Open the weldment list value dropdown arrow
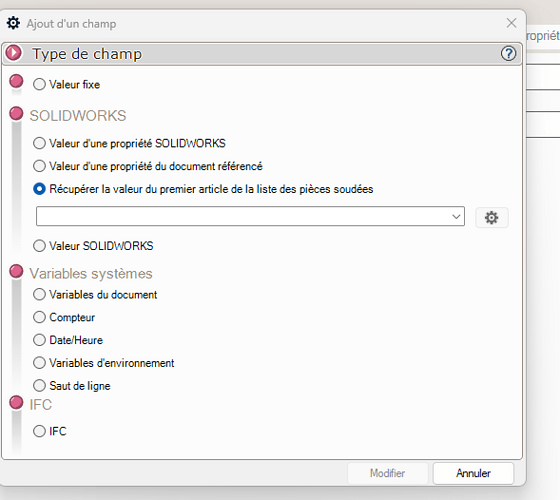The height and width of the screenshot is (500, 560). (x=456, y=216)
